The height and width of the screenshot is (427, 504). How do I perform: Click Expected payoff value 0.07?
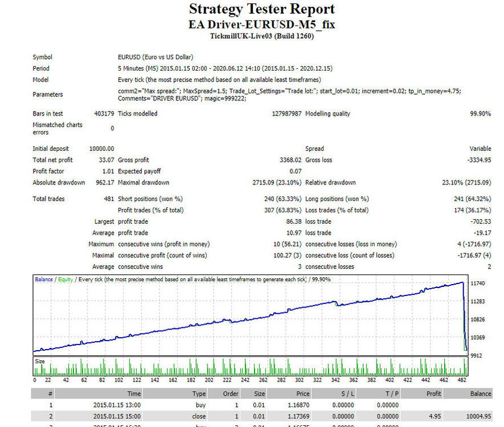tap(296, 171)
